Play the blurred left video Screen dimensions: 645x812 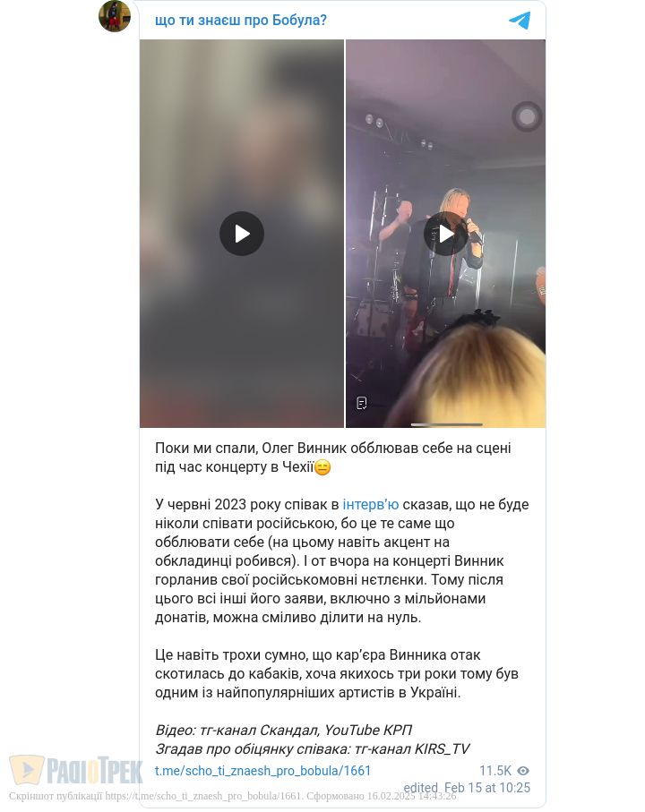coord(241,234)
